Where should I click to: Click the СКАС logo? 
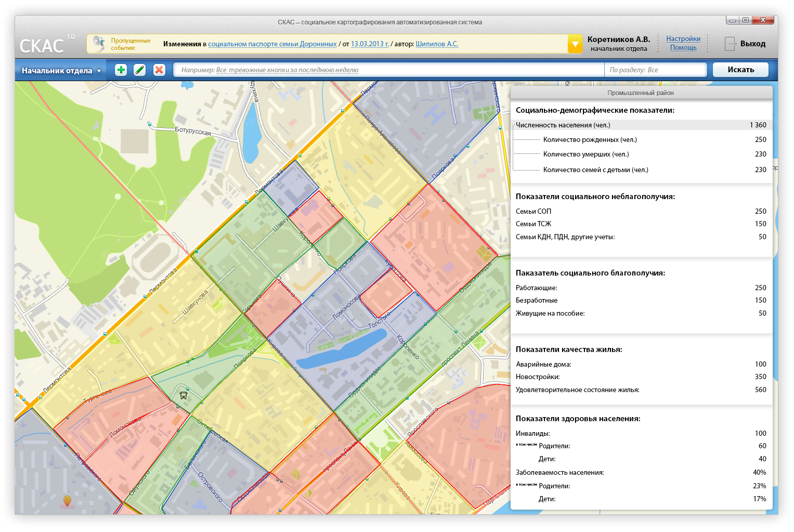[42, 46]
